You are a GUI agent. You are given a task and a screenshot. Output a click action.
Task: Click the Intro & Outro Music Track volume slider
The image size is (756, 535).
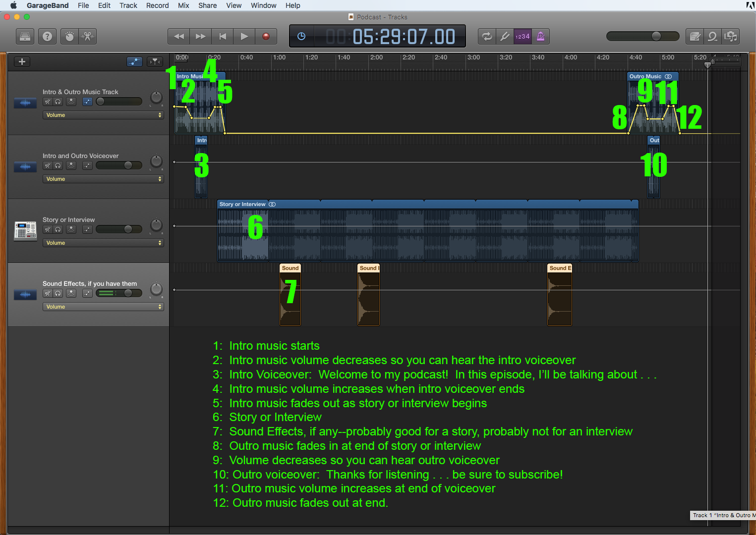(119, 102)
